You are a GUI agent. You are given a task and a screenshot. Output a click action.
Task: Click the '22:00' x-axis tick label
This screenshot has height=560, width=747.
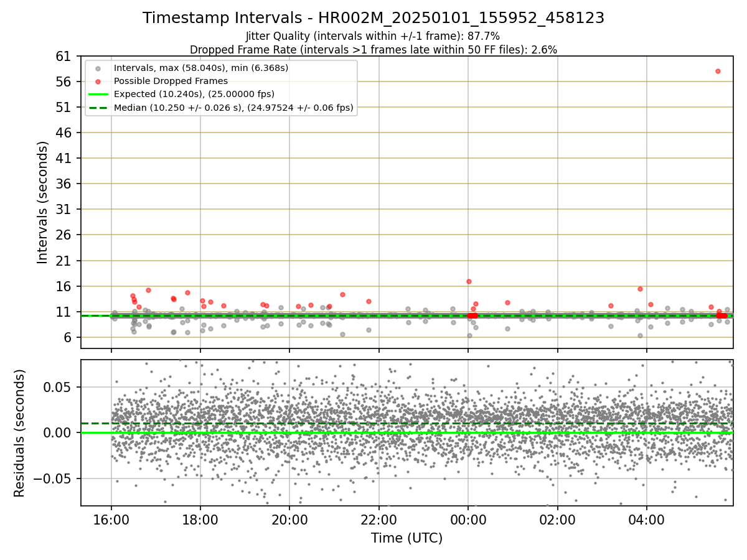click(x=379, y=520)
